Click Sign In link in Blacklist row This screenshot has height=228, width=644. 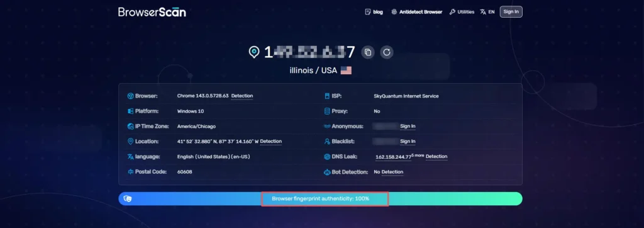click(408, 141)
